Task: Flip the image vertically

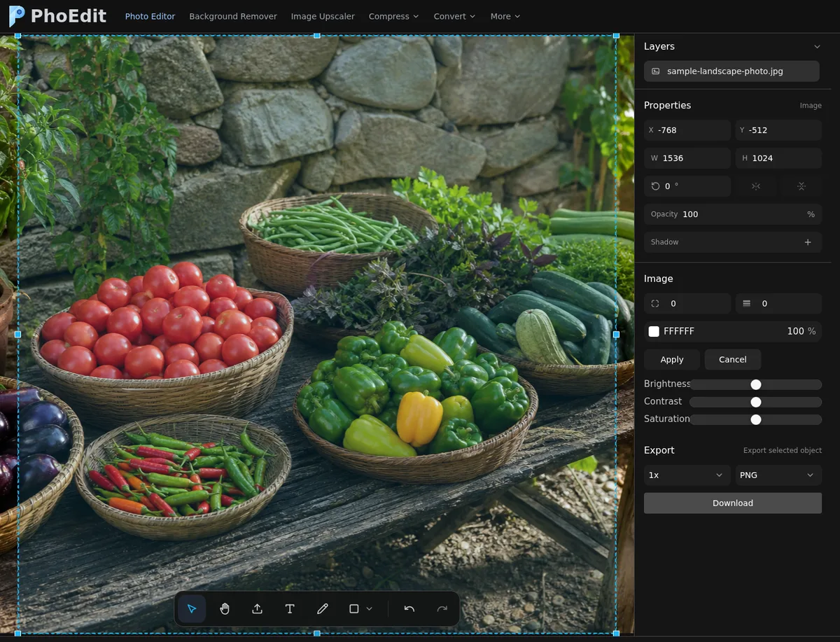Action: pyautogui.click(x=801, y=186)
